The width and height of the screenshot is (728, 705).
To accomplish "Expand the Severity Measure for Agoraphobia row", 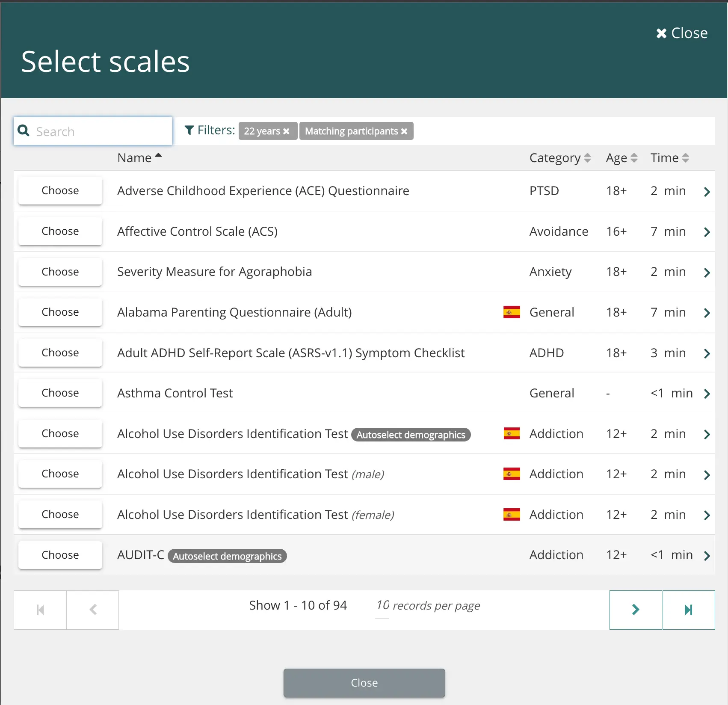I will point(707,273).
